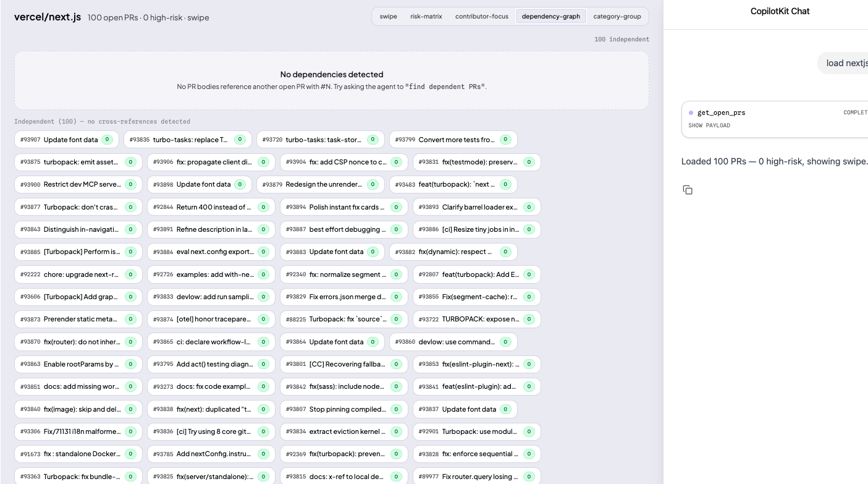Select PR #93885 [Turbopack] Perform

[x=78, y=252]
